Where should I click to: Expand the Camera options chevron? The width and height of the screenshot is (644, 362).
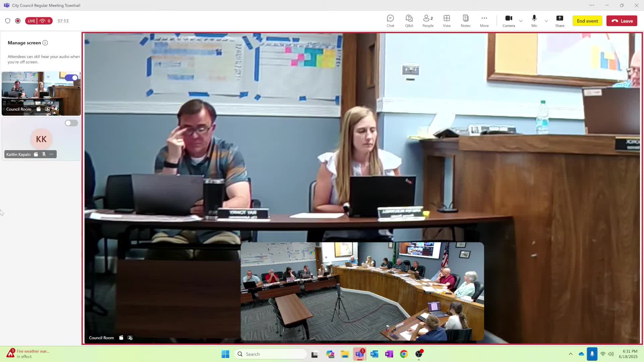click(x=521, y=21)
